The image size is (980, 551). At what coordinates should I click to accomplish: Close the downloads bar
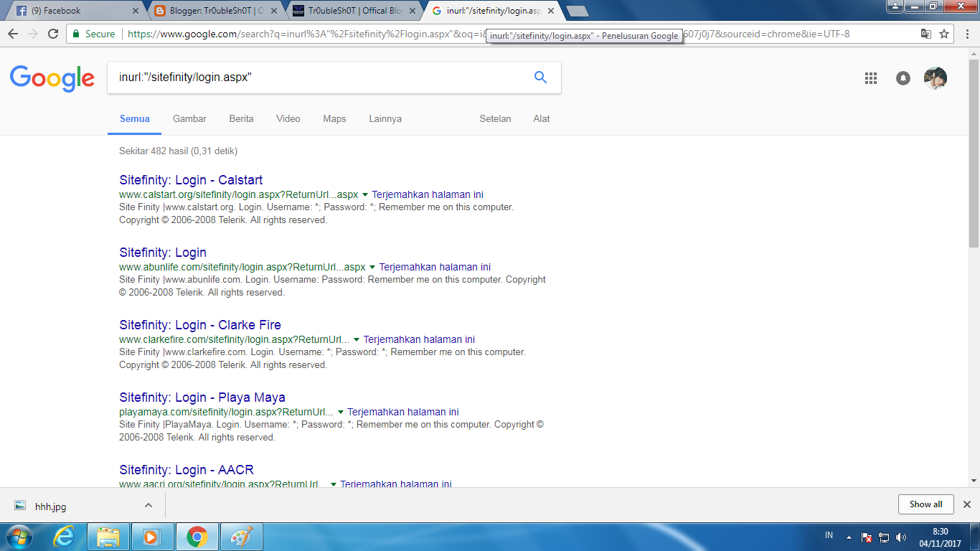(966, 504)
